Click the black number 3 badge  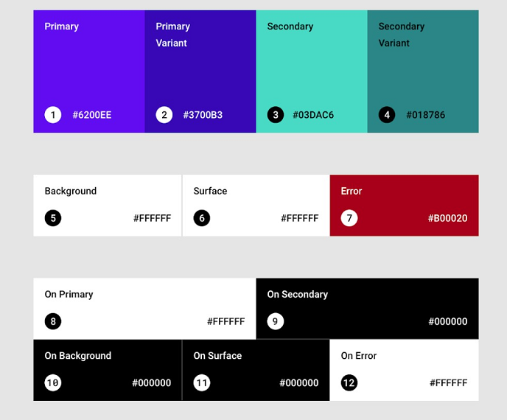pyautogui.click(x=276, y=115)
